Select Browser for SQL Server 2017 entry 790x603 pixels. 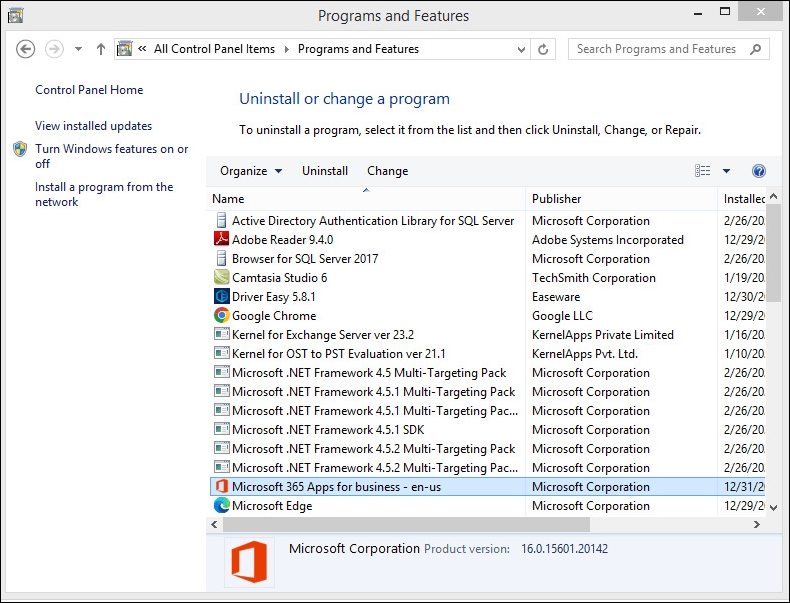(305, 259)
